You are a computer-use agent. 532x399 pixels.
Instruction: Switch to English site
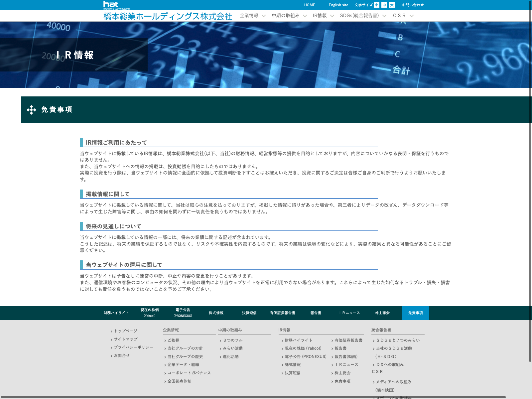tap(338, 5)
